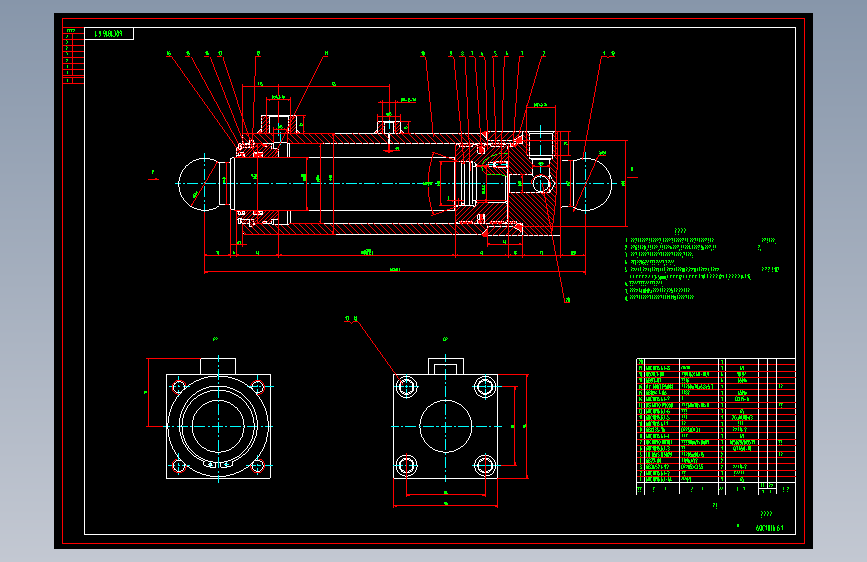
Task: Select the view label above the left end view
Action: coord(215,339)
